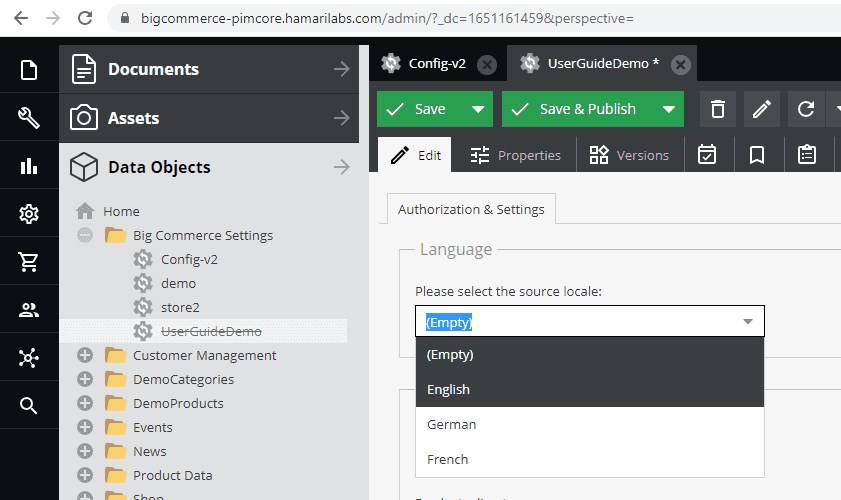Open the users icon in left sidebar
Image resolution: width=841 pixels, height=500 pixels.
click(29, 310)
